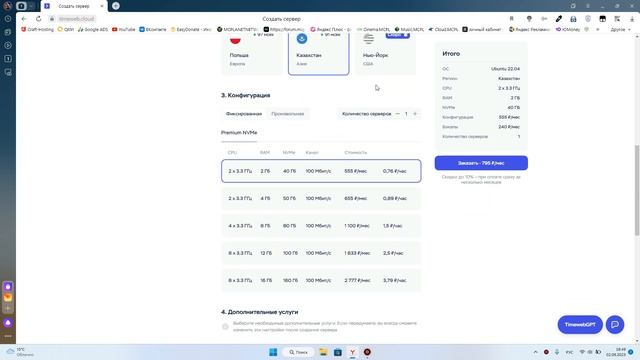
Task: Reload the page with the refresh icon
Action: (x=38, y=19)
